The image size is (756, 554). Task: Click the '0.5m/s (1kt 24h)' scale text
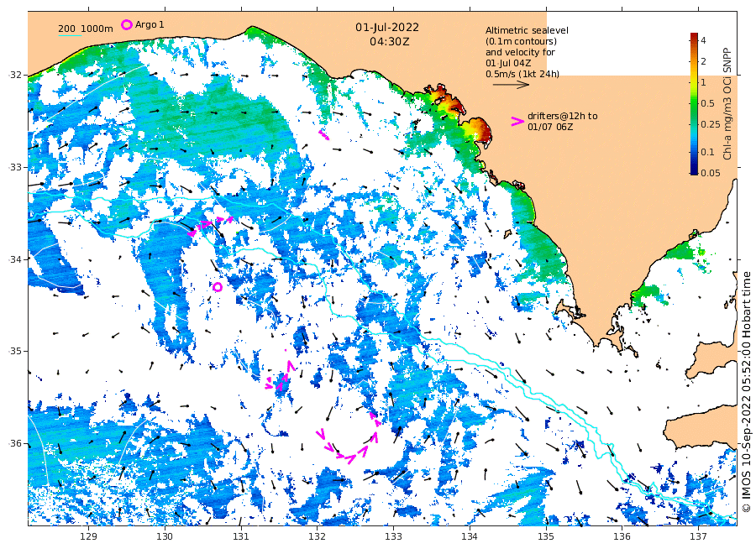(522, 74)
